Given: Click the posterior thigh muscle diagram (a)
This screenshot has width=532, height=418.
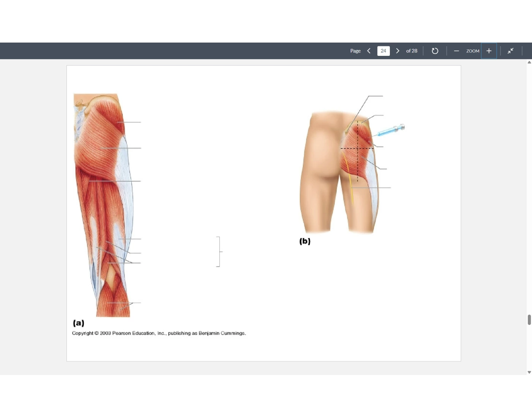Looking at the screenshot, I should (107, 205).
